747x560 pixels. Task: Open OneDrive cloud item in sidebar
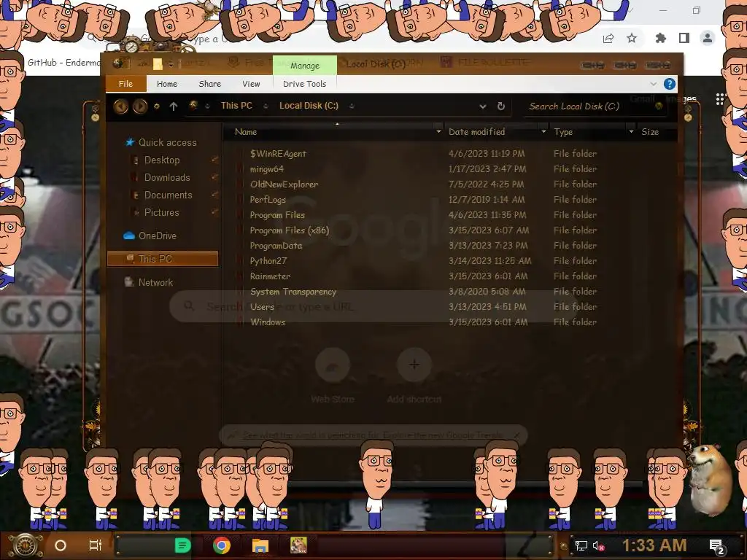point(150,236)
